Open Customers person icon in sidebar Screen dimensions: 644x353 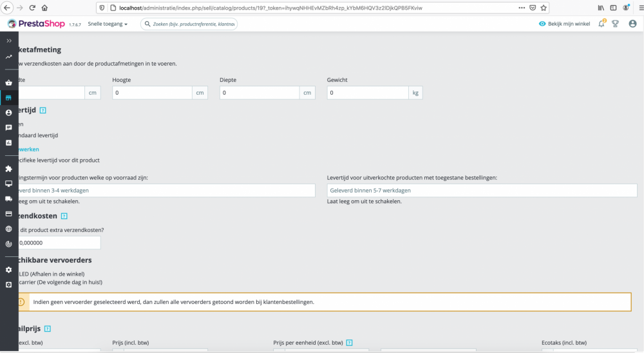[x=8, y=113]
